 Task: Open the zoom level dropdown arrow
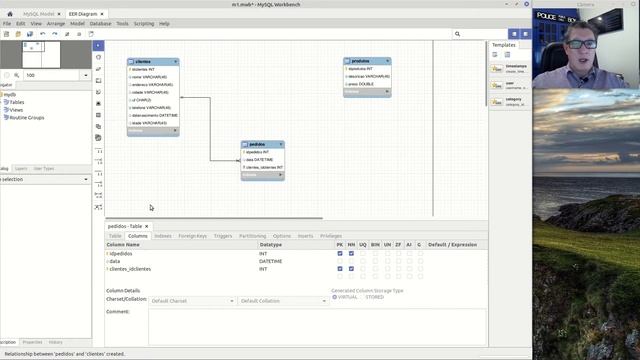86,76
